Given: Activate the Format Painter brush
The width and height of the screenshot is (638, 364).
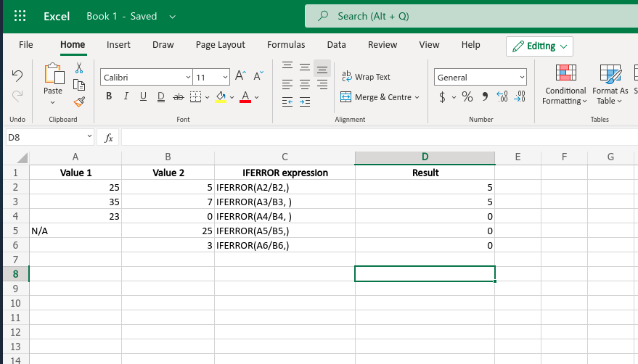Looking at the screenshot, I should 79,102.
